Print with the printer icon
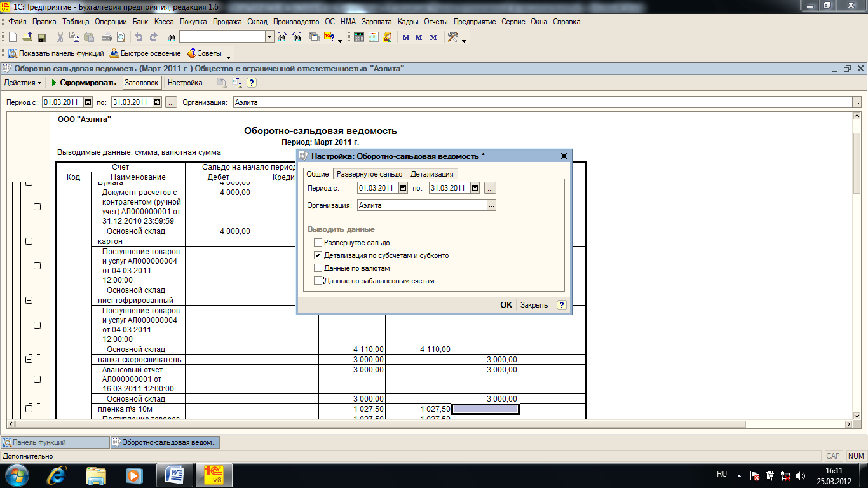The image size is (868, 488). click(107, 37)
